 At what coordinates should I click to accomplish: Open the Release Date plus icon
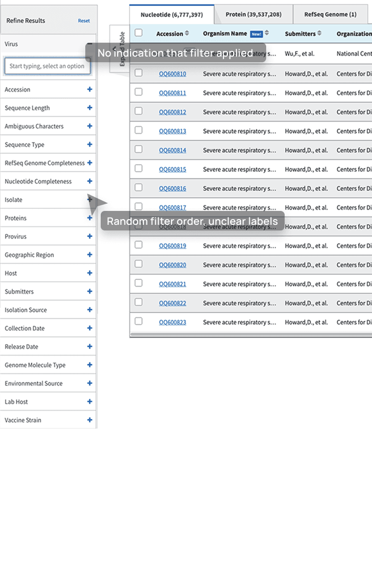89,347
